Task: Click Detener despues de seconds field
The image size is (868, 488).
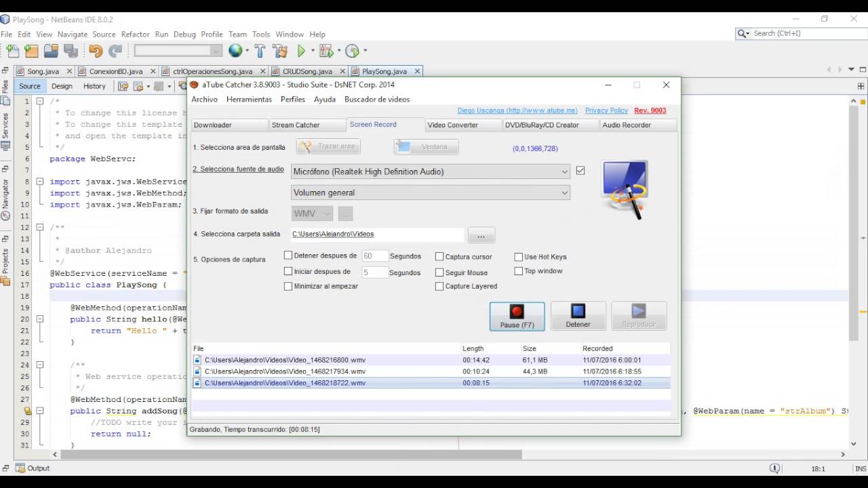Action: pyautogui.click(x=375, y=256)
